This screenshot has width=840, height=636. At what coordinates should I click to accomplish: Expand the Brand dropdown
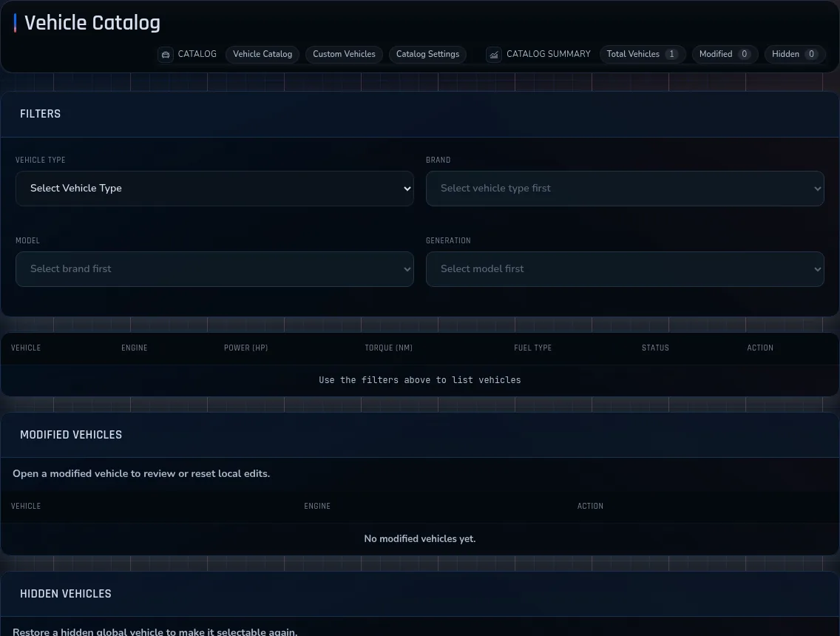(x=625, y=189)
